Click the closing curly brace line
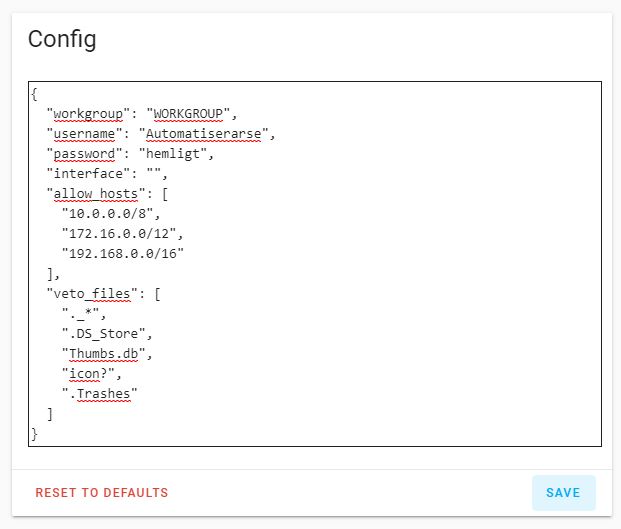621x529 pixels. [34, 434]
